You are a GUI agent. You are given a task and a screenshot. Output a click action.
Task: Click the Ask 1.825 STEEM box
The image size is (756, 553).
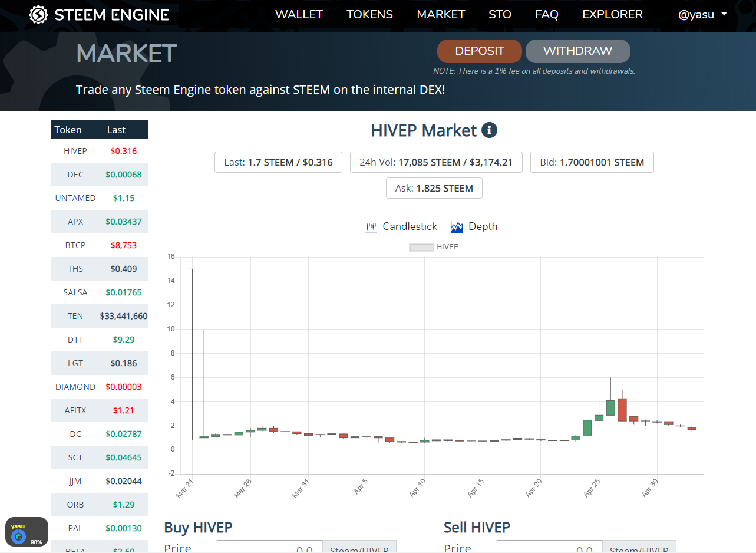pyautogui.click(x=434, y=188)
